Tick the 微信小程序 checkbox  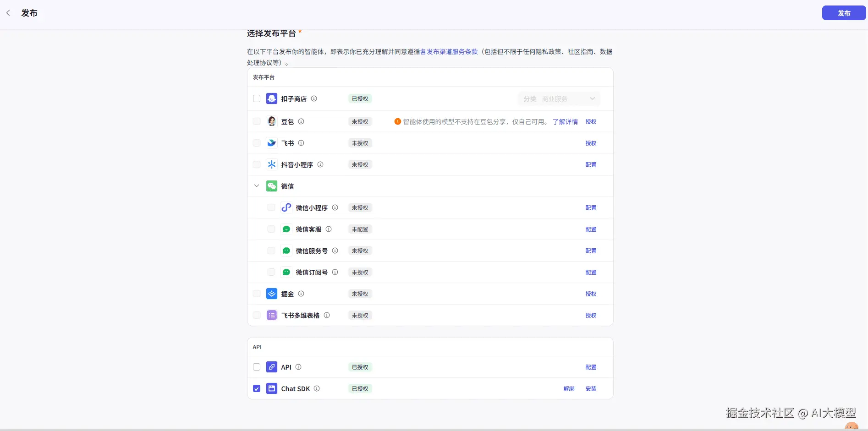(x=271, y=207)
